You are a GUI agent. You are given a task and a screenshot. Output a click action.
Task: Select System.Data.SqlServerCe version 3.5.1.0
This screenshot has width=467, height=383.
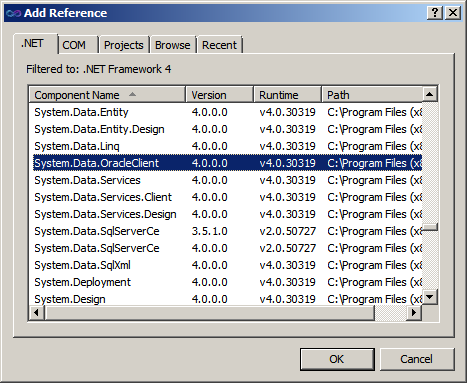tap(227, 231)
